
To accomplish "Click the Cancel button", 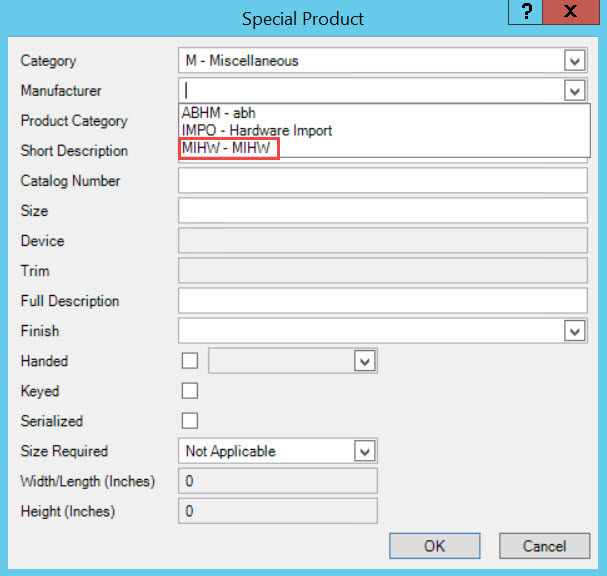I will pyautogui.click(x=544, y=546).
